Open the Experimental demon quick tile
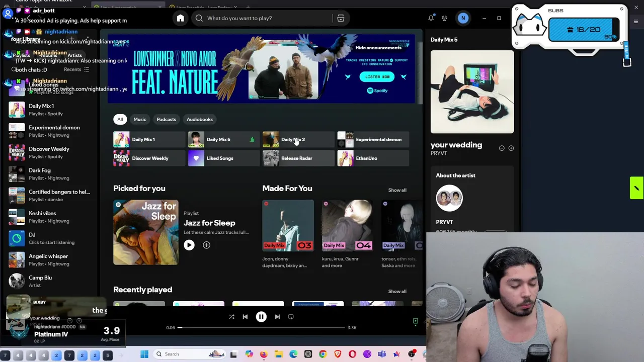Image resolution: width=644 pixels, height=362 pixels. pyautogui.click(x=373, y=139)
